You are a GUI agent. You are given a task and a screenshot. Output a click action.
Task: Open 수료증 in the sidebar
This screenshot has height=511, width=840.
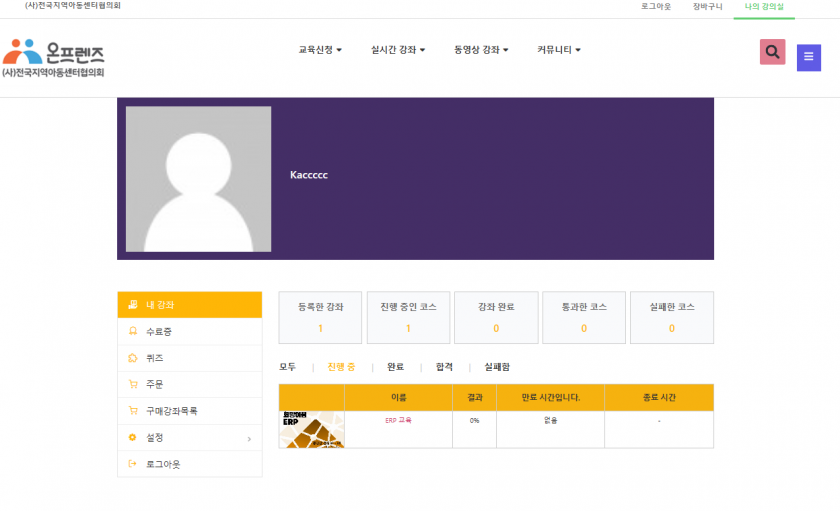190,332
